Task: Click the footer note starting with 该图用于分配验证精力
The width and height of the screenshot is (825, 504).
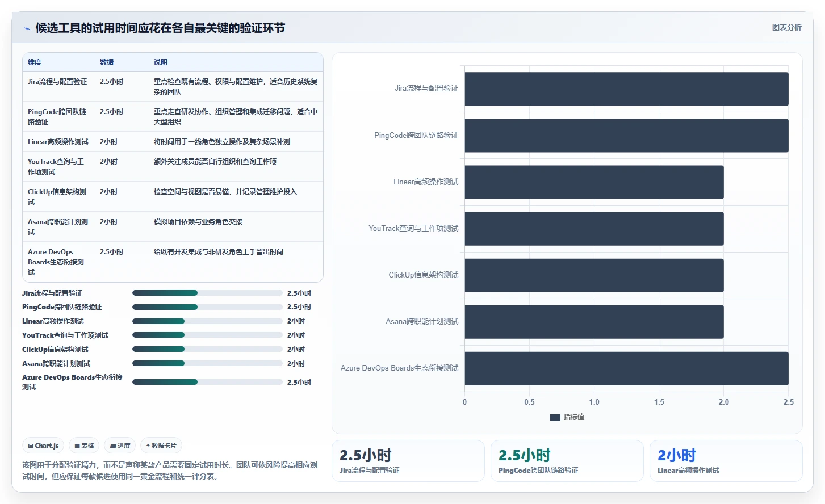Action: click(170, 471)
